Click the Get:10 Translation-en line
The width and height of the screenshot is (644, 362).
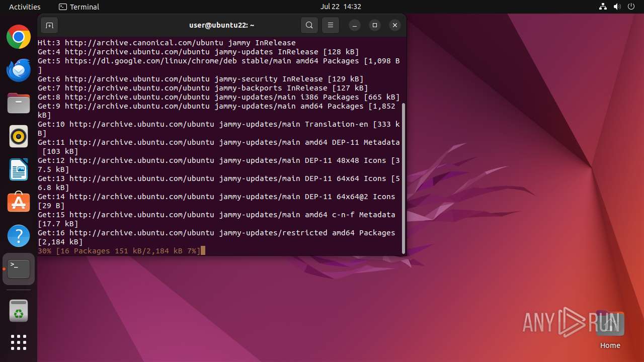tap(219, 129)
